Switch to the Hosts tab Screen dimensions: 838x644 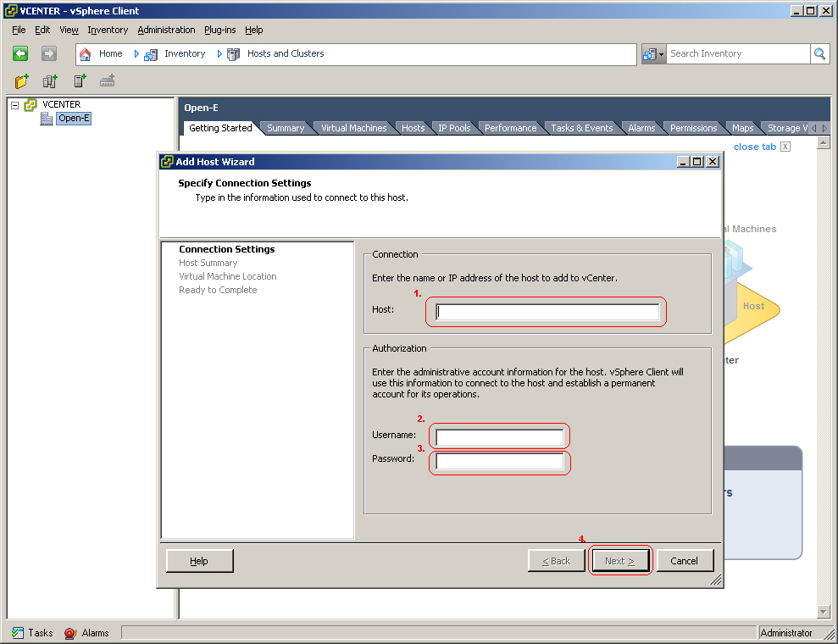[413, 128]
